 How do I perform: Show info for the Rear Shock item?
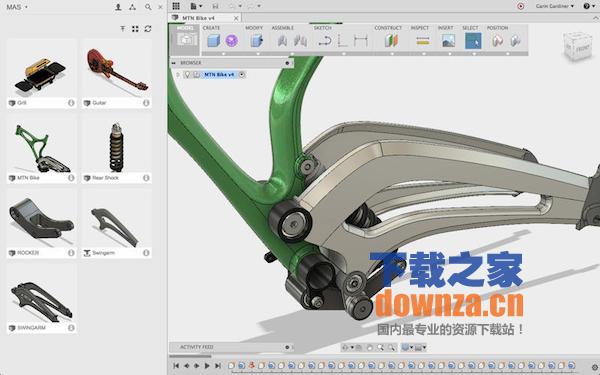(x=146, y=178)
